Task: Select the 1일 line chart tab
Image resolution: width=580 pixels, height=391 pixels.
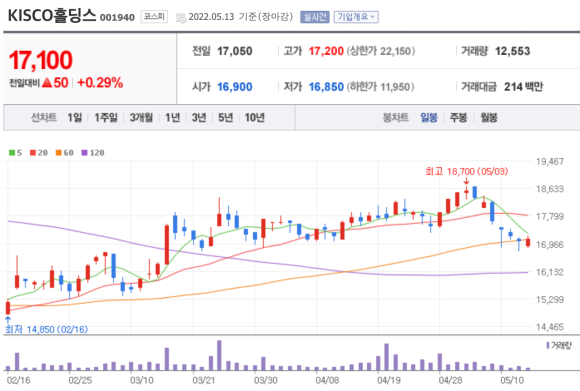Action: [x=75, y=118]
